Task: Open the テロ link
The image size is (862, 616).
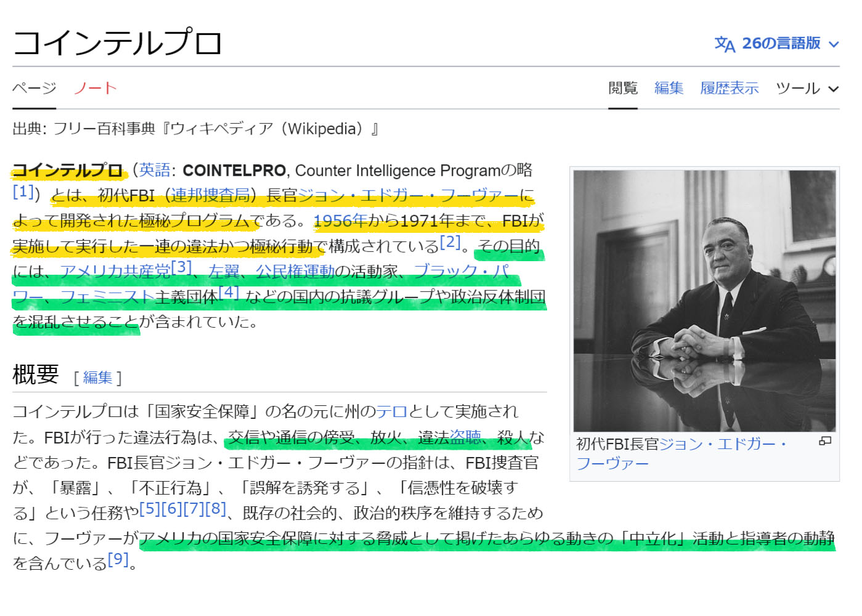Action: click(x=392, y=411)
